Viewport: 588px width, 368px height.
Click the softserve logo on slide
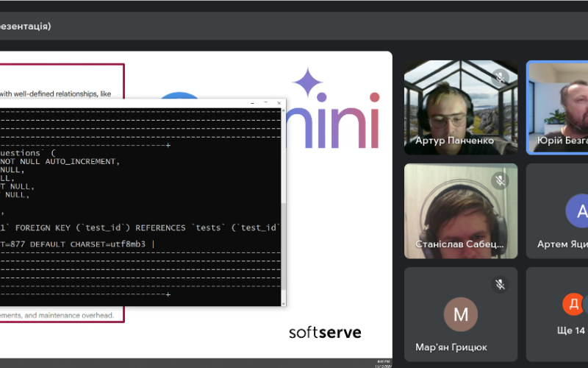coord(325,333)
